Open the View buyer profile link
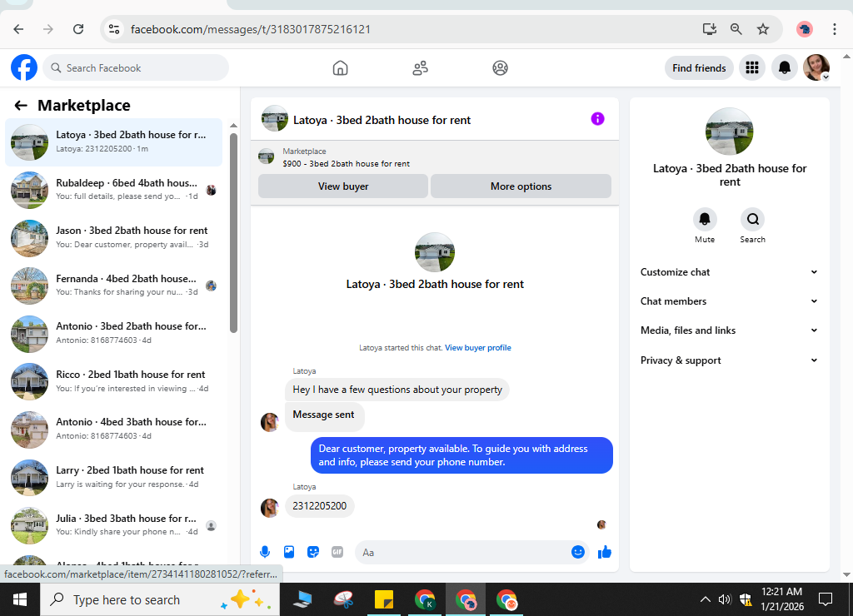 click(x=477, y=348)
